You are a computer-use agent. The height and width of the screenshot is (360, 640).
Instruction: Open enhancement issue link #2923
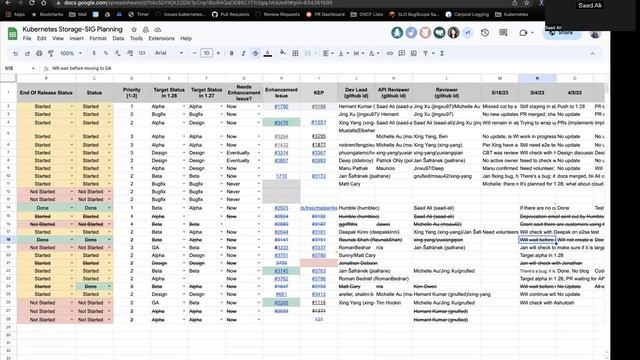pyautogui.click(x=281, y=208)
